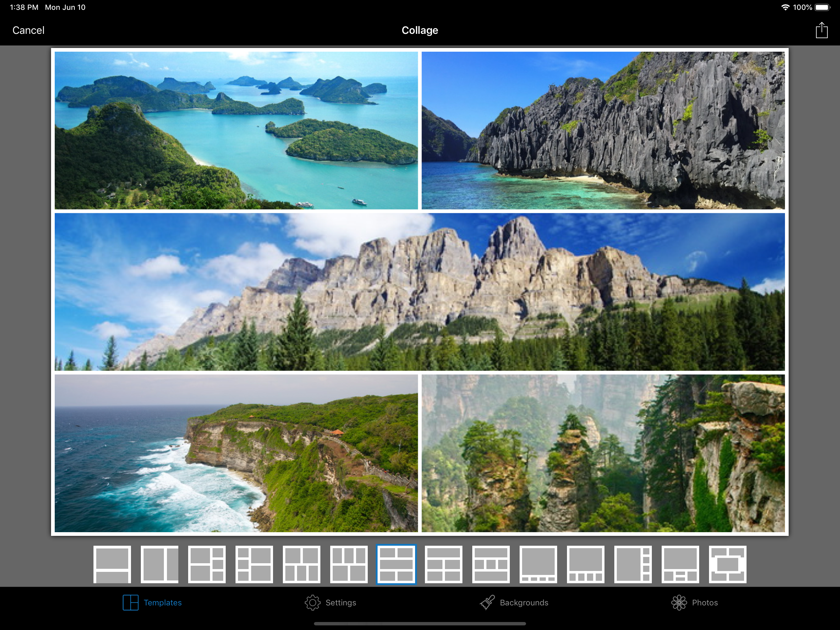Tap the coastal cliff with waves photo

tap(236, 453)
